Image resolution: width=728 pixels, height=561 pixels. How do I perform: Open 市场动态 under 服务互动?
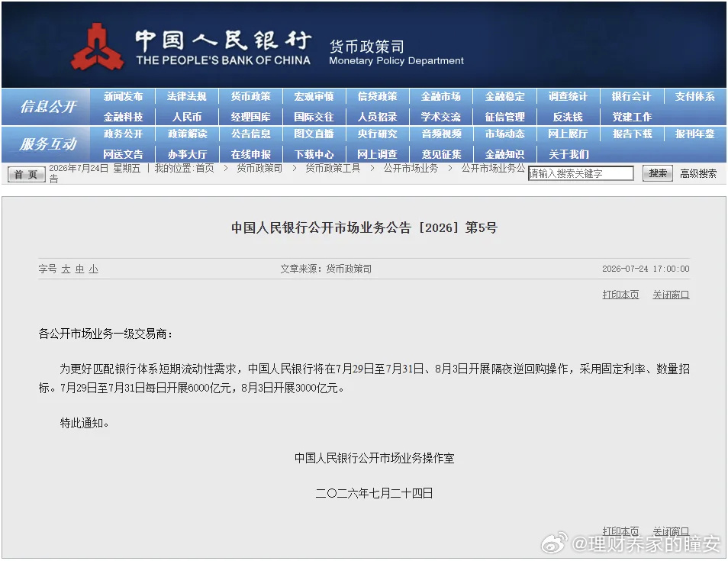pyautogui.click(x=504, y=134)
